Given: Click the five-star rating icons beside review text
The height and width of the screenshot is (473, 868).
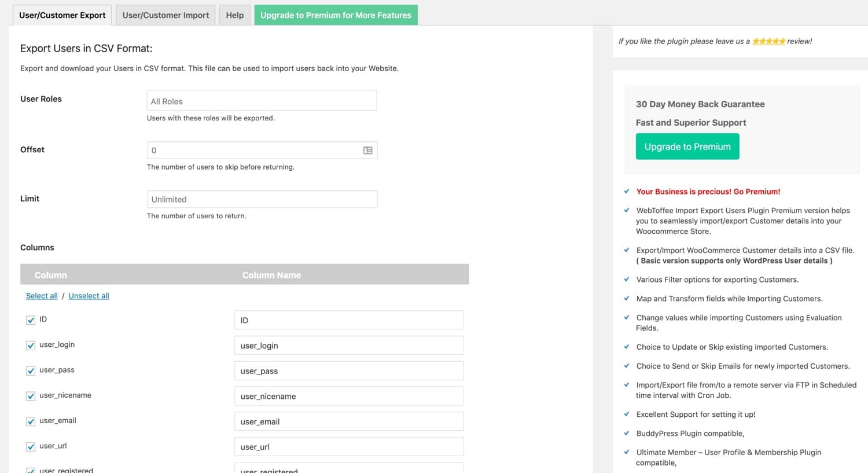Looking at the screenshot, I should pos(769,41).
